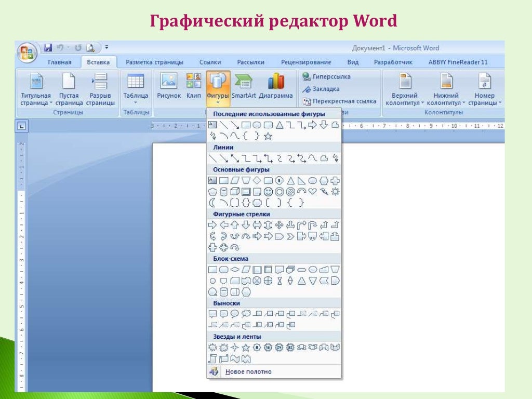
Task: Pick the Heart shape in basic shapes
Action: pyautogui.click(x=312, y=192)
